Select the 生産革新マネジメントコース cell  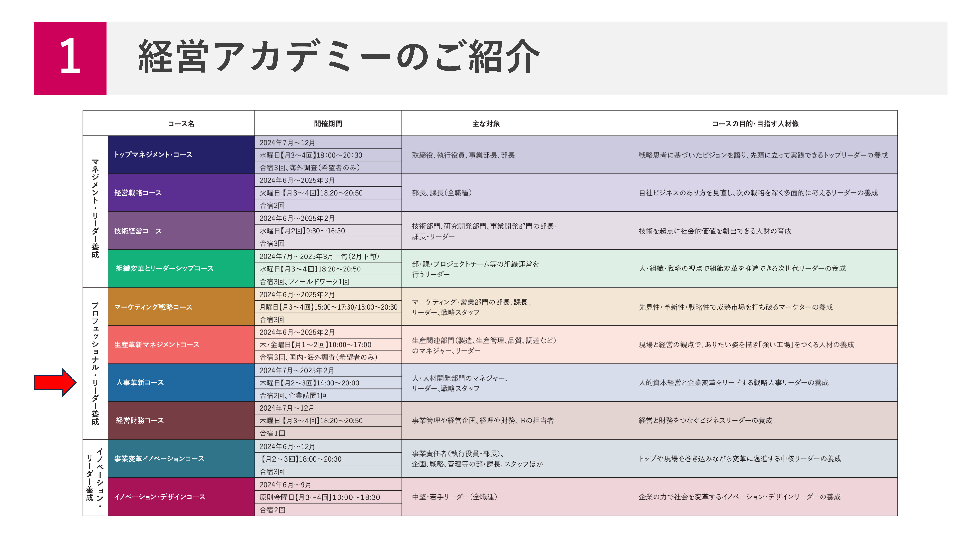(x=181, y=345)
